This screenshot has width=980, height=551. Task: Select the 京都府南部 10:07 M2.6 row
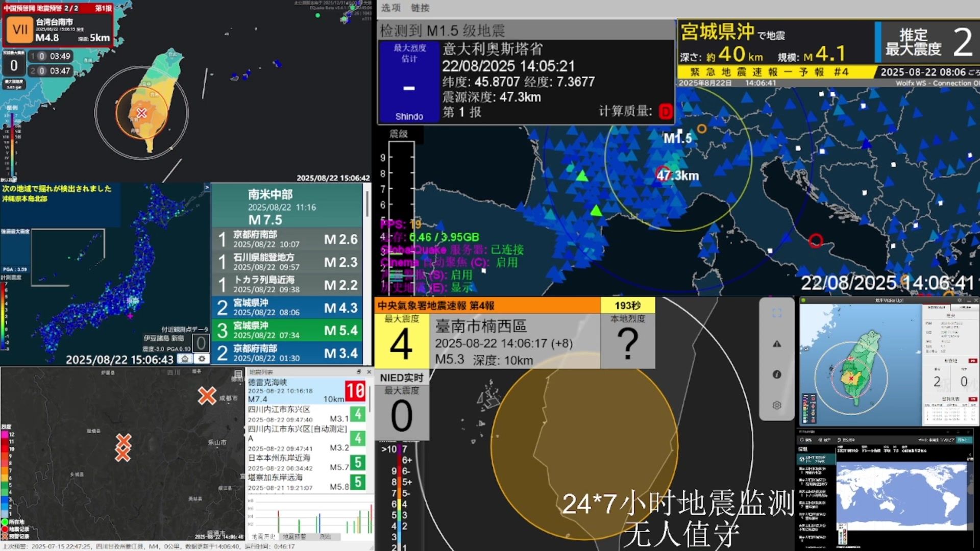point(287,239)
